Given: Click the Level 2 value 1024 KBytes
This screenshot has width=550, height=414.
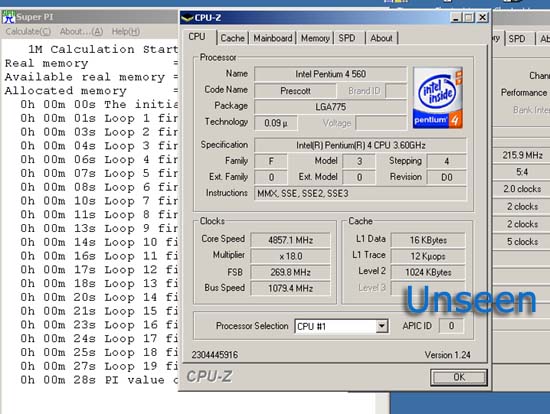Looking at the screenshot, I should pos(428,272).
